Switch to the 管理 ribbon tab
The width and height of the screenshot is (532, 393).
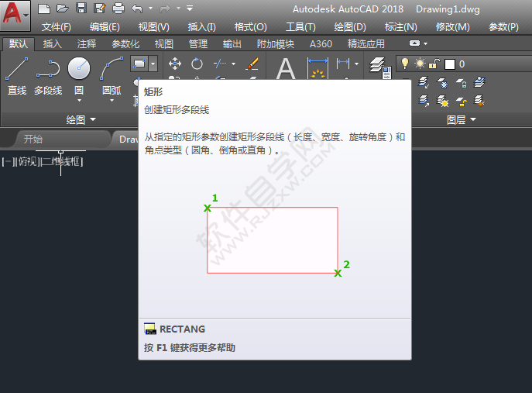(x=198, y=44)
